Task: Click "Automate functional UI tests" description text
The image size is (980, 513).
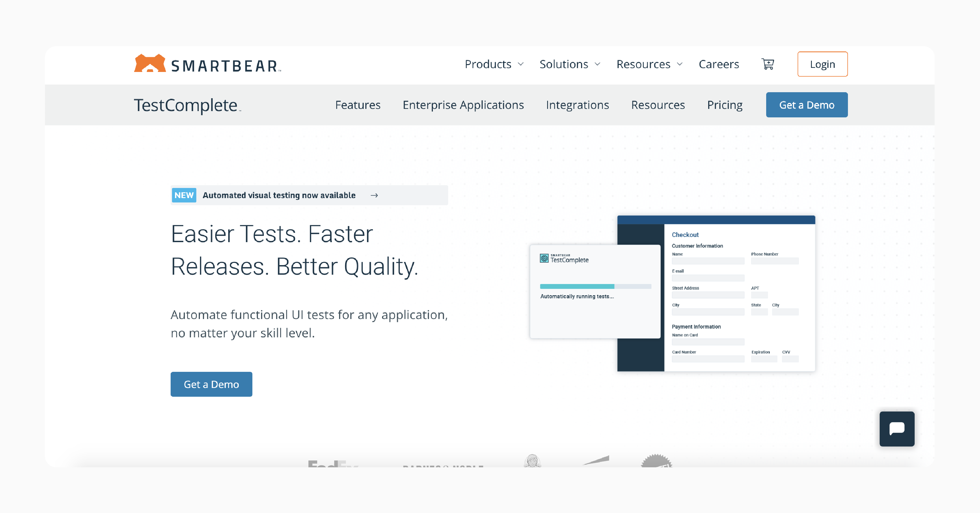Action: click(x=309, y=323)
